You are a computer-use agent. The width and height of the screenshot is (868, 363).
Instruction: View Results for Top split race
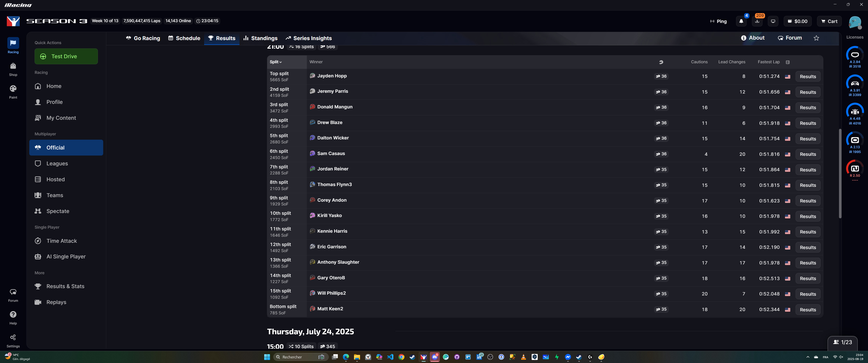click(x=808, y=76)
